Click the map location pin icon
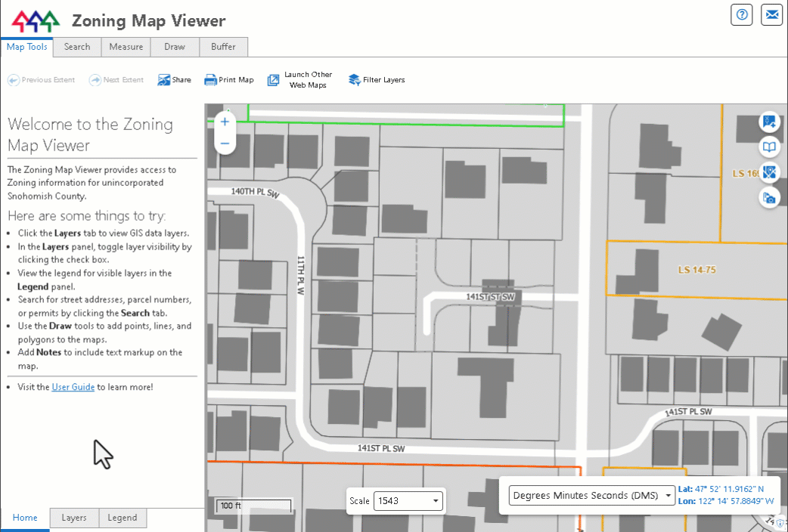This screenshot has width=788, height=532. 769,172
